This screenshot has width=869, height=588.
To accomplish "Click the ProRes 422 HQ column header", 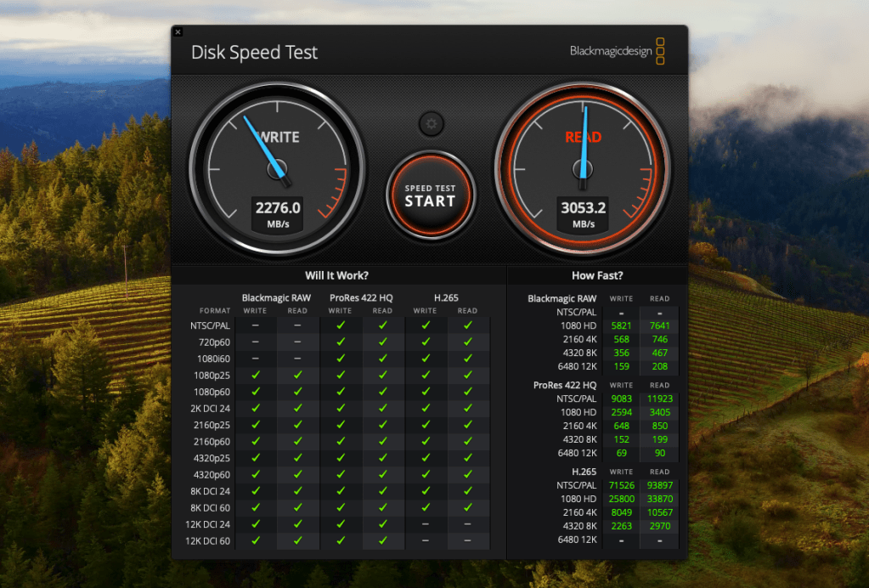I will 361,297.
